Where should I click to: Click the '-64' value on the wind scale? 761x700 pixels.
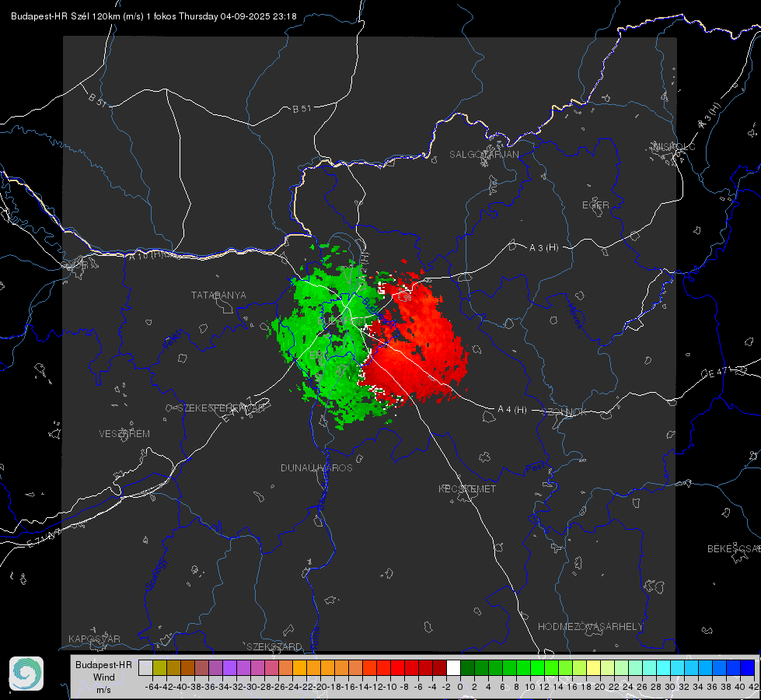(x=152, y=687)
